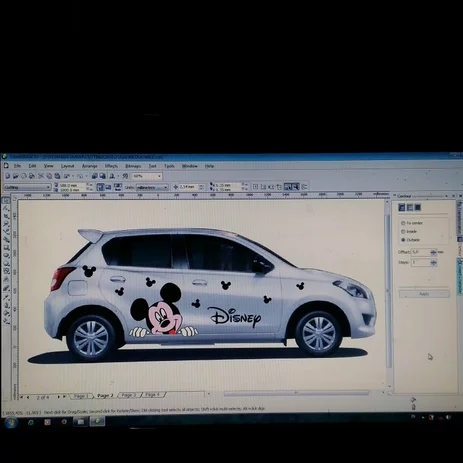Open the Undo history dropdown arrow
The width and height of the screenshot is (463, 463).
click(x=73, y=176)
